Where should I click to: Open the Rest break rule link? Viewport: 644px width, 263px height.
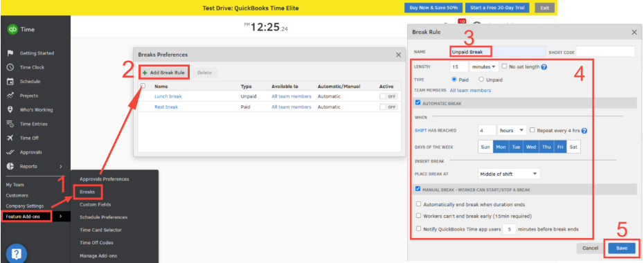pos(166,107)
